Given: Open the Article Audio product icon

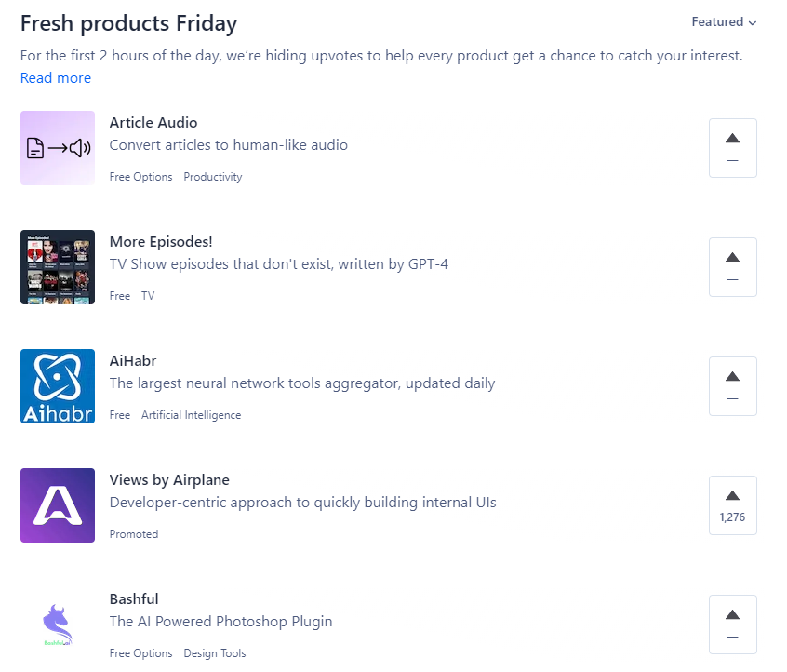Looking at the screenshot, I should (x=58, y=148).
